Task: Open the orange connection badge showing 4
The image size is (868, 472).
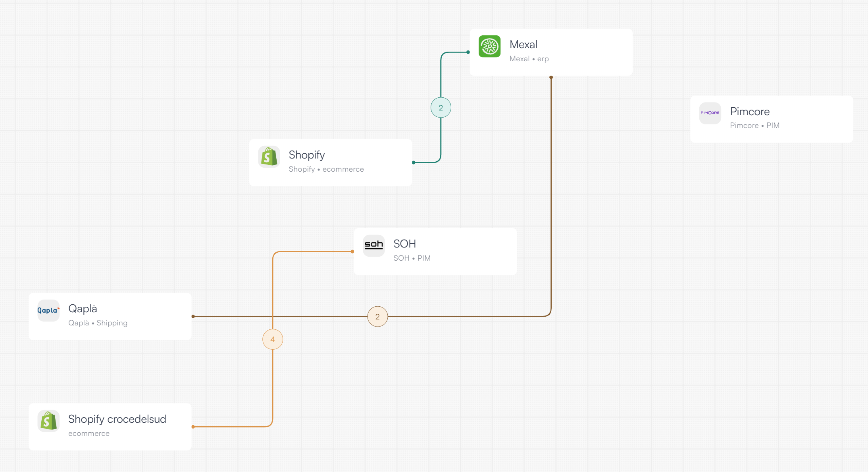Action: point(273,339)
